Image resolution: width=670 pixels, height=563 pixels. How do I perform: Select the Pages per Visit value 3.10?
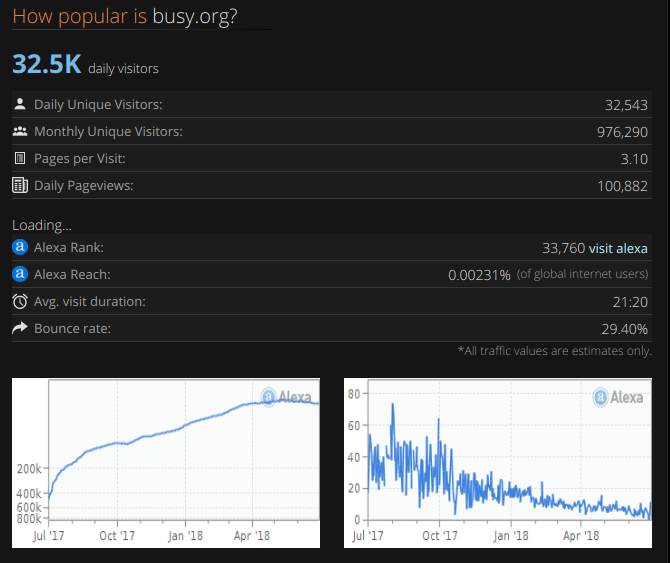coord(634,159)
